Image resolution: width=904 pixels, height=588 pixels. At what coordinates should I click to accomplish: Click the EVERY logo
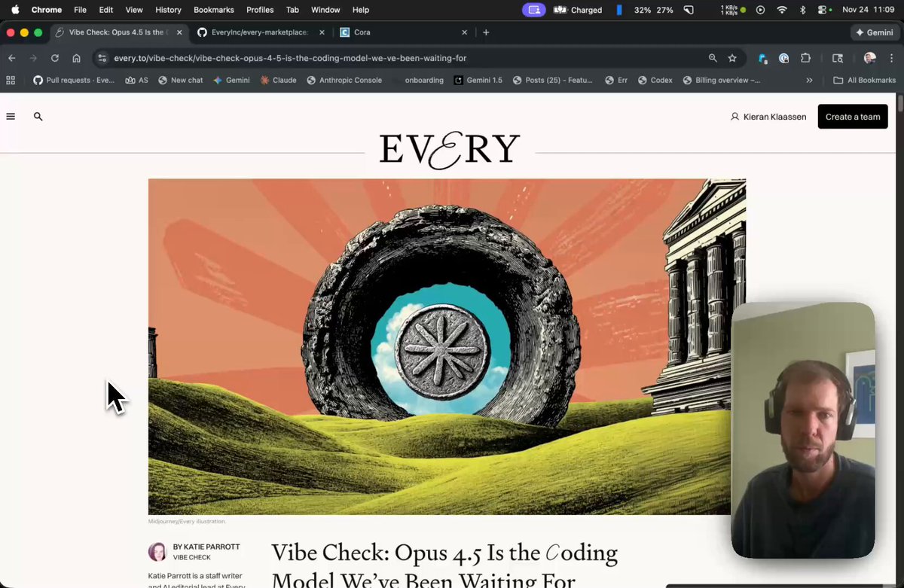[450, 150]
